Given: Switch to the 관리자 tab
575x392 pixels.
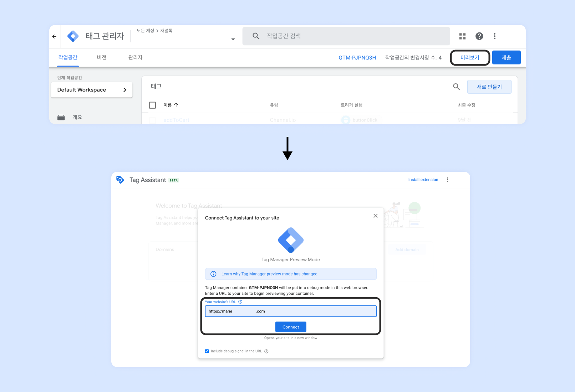Looking at the screenshot, I should (136, 57).
